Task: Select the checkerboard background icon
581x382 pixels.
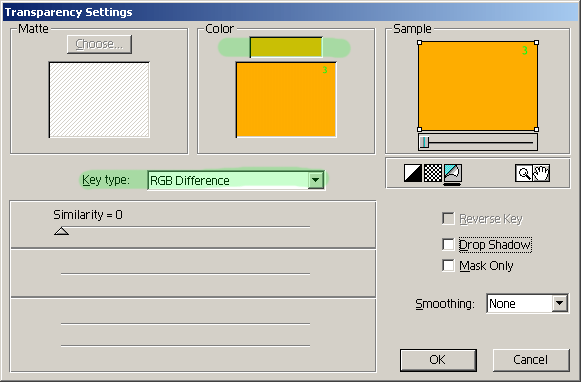Action: click(432, 173)
